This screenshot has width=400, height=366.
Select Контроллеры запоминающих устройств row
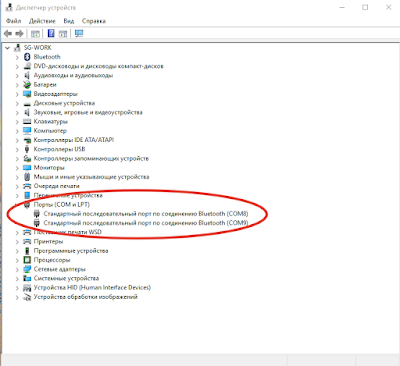click(91, 158)
